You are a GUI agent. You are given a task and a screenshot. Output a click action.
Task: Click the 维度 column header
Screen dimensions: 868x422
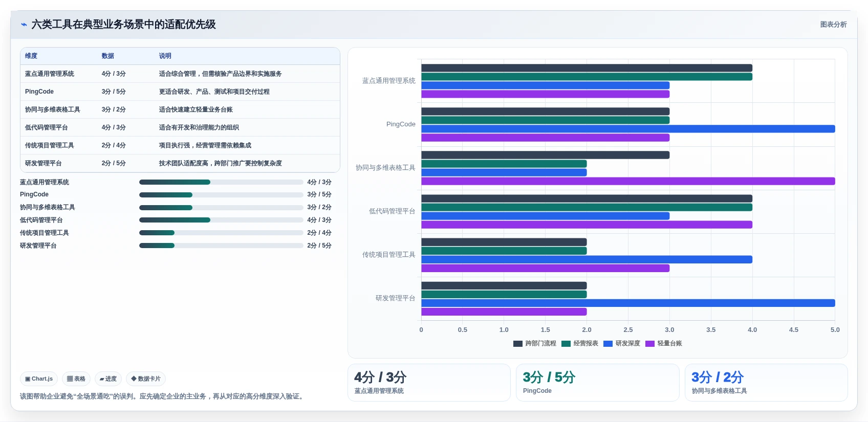[31, 56]
